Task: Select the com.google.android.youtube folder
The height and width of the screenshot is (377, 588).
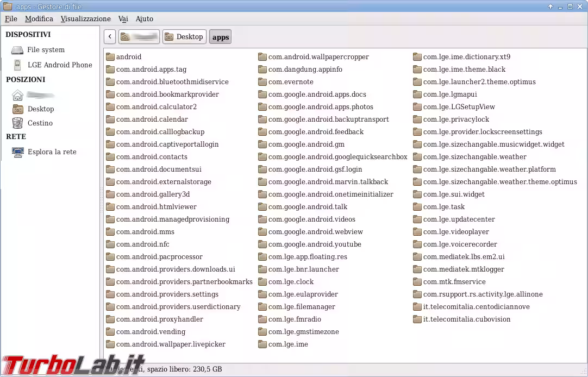Action: tap(314, 244)
